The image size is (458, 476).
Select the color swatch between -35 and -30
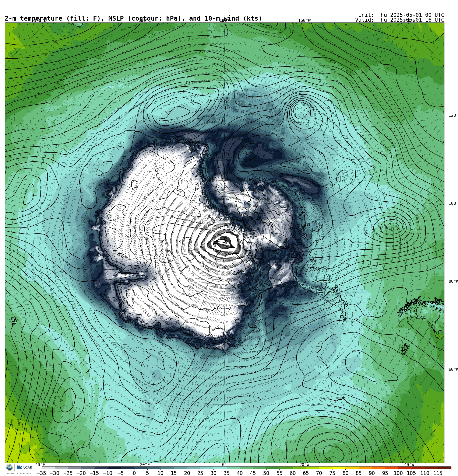(x=48, y=468)
